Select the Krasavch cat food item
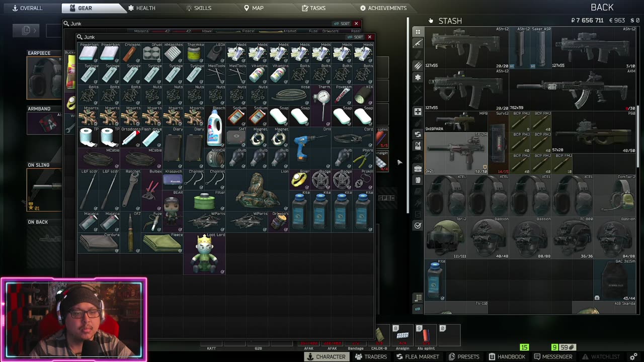 [x=173, y=179]
